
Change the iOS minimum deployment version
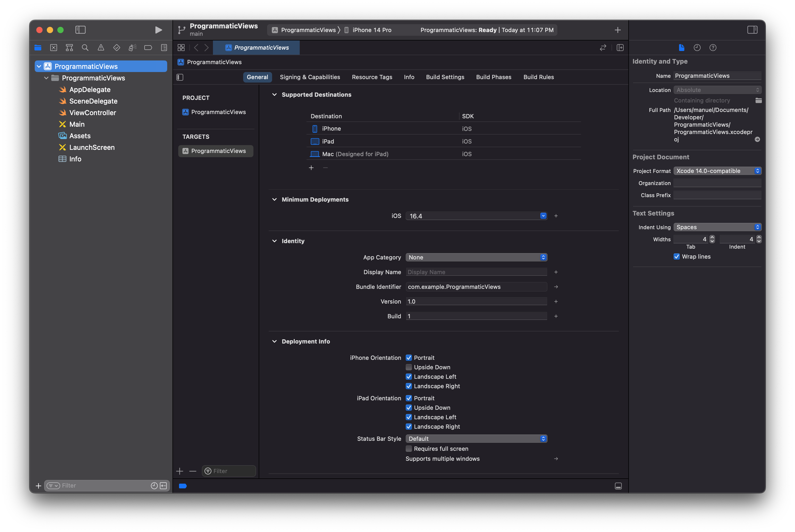[x=544, y=216]
